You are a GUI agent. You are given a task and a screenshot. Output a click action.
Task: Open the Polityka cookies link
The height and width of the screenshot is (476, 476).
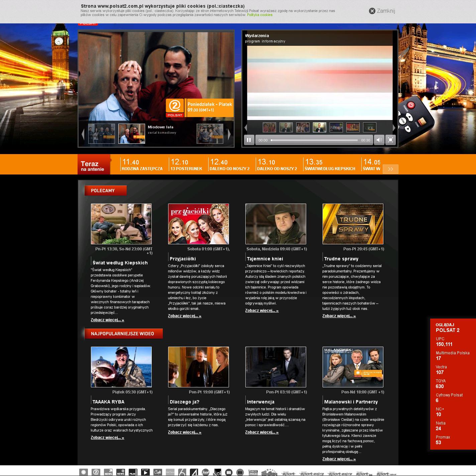[x=259, y=15]
